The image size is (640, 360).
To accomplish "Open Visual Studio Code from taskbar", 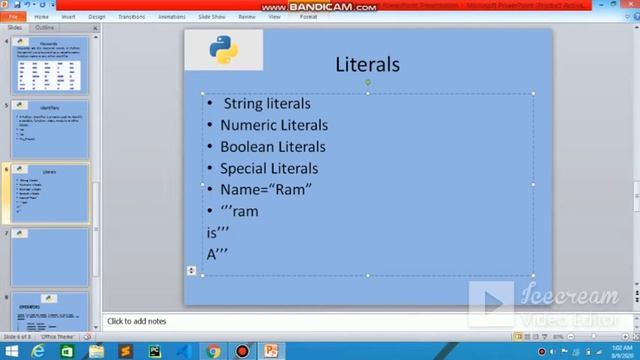I will (184, 351).
